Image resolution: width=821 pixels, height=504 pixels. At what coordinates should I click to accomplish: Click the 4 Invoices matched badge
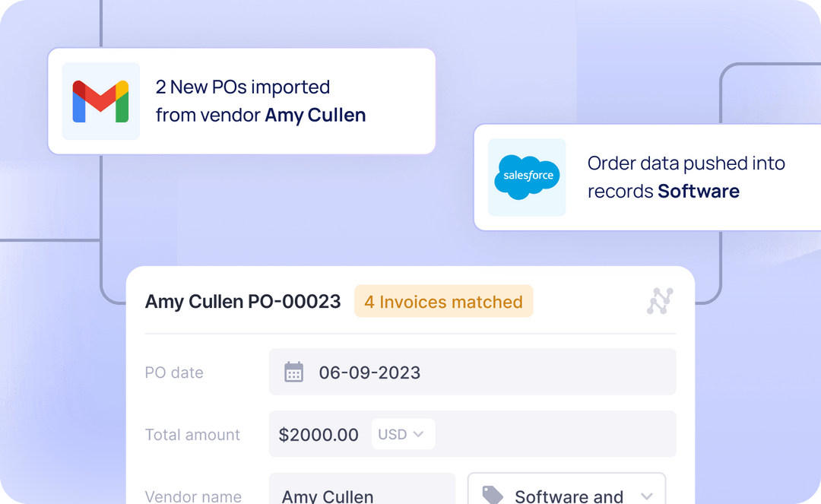443,301
